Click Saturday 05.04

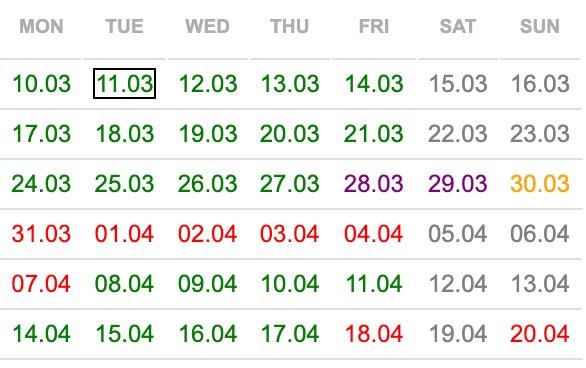coord(458,234)
